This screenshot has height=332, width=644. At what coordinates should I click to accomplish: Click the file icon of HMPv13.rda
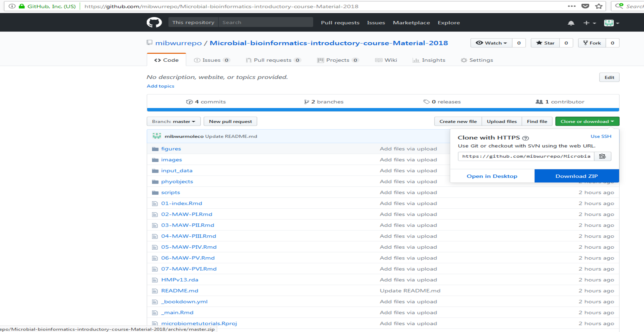155,280
